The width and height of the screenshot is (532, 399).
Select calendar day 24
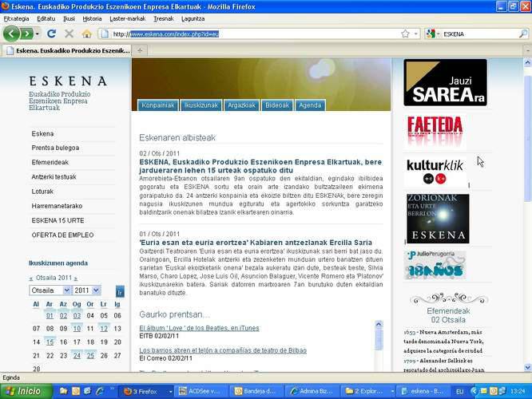77,356
